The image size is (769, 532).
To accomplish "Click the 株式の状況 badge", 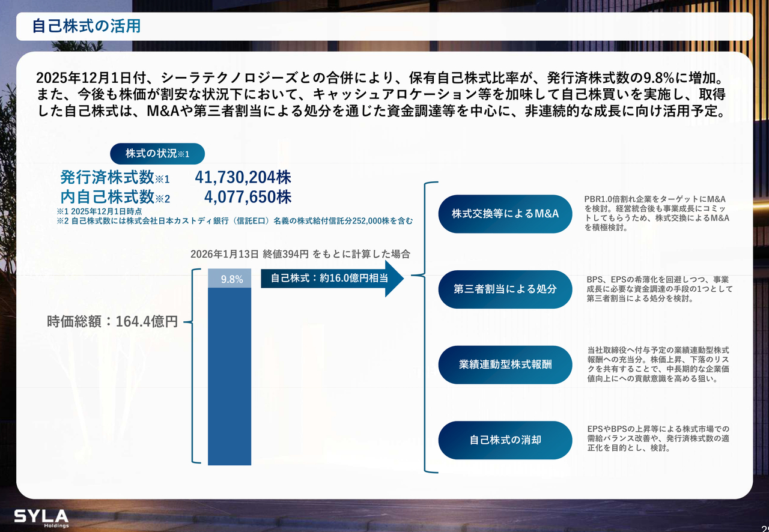I will 157,154.
